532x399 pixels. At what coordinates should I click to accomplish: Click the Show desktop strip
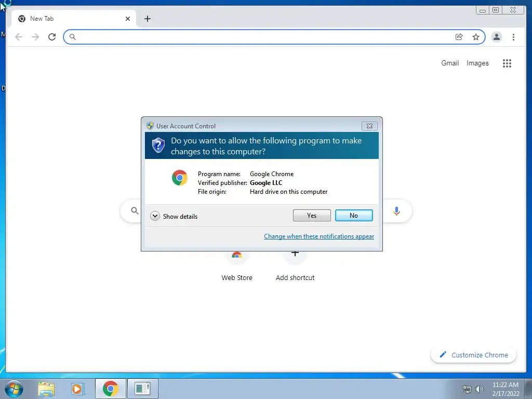pos(528,389)
